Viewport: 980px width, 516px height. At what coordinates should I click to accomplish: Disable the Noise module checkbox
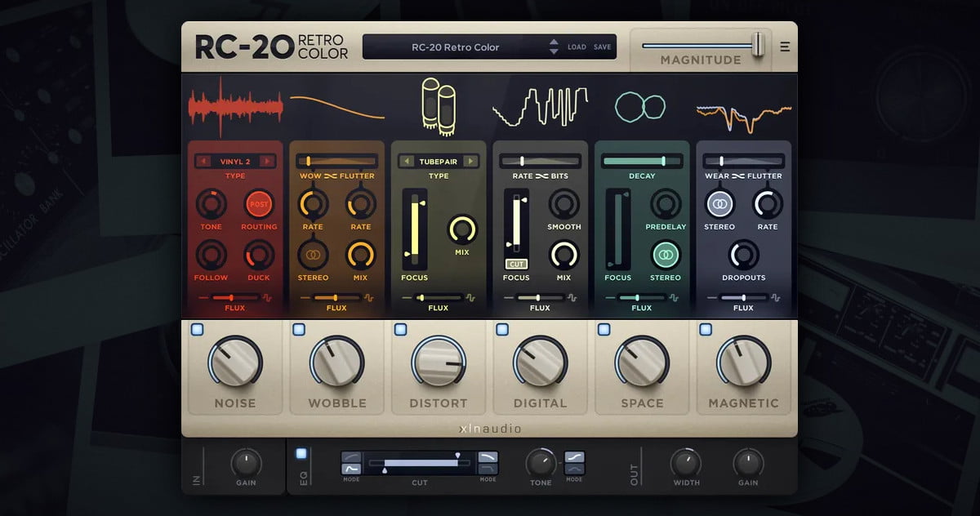click(x=197, y=330)
